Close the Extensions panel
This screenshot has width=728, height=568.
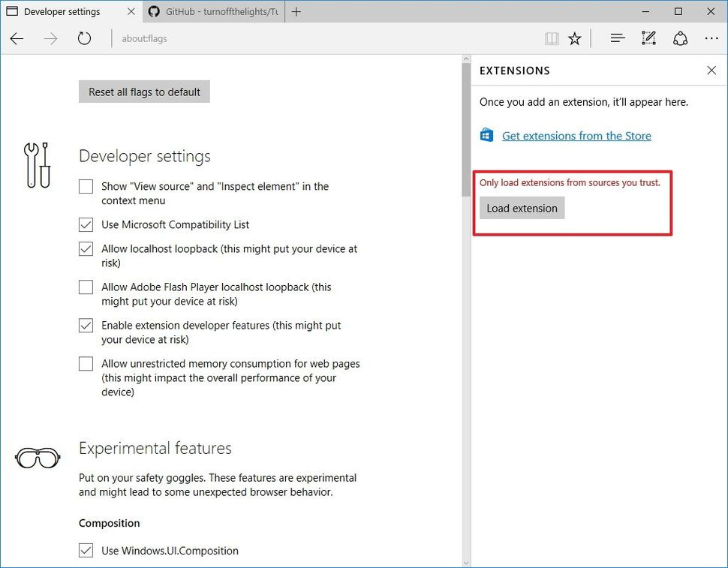[x=711, y=70]
